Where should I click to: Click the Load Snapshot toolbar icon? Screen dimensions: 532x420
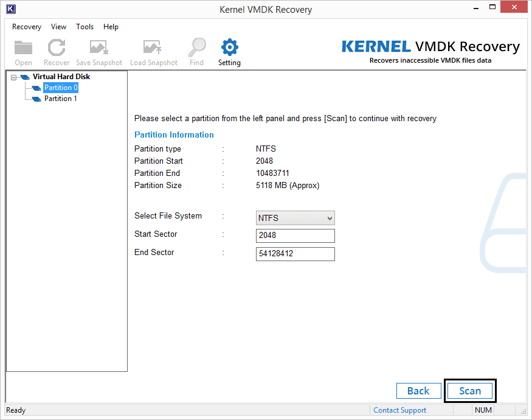(x=153, y=47)
